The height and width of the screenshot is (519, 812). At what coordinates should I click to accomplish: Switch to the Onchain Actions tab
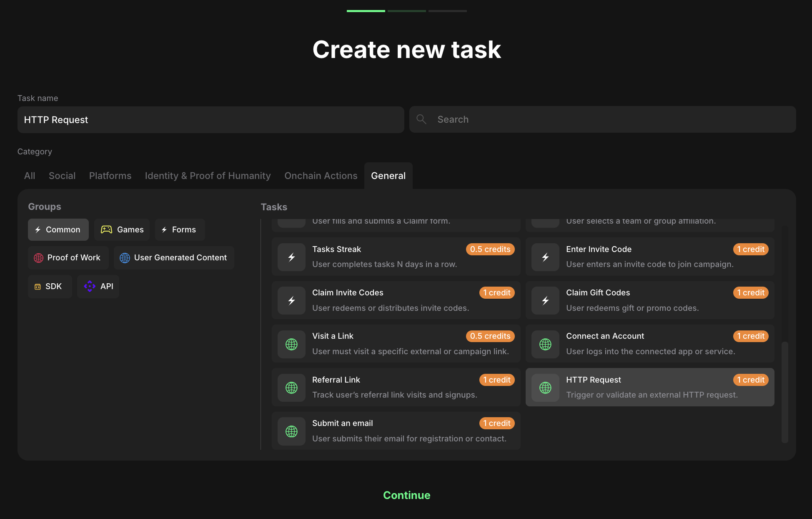click(321, 176)
